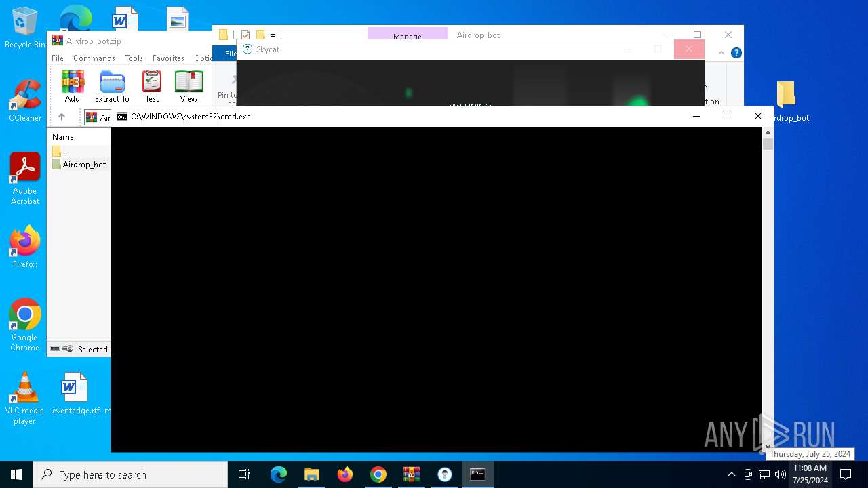Open the volume control in system tray
Screen dimensions: 868x488
[x=781, y=474]
